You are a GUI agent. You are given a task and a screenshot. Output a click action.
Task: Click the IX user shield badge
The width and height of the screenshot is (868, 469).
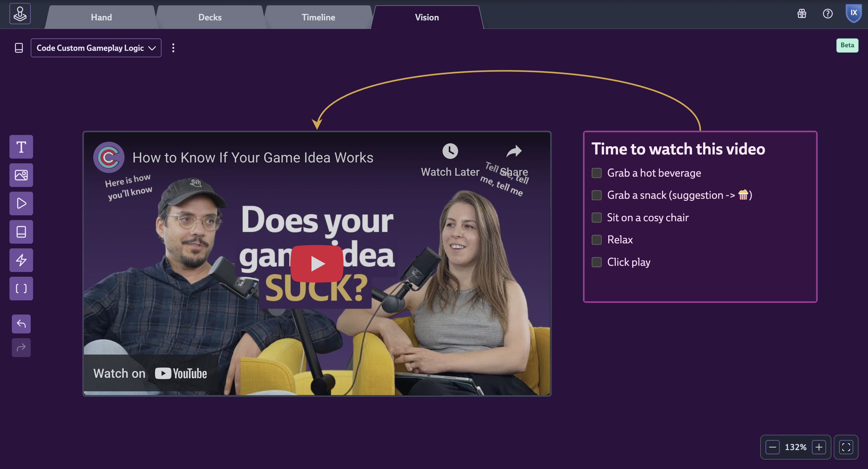click(854, 14)
